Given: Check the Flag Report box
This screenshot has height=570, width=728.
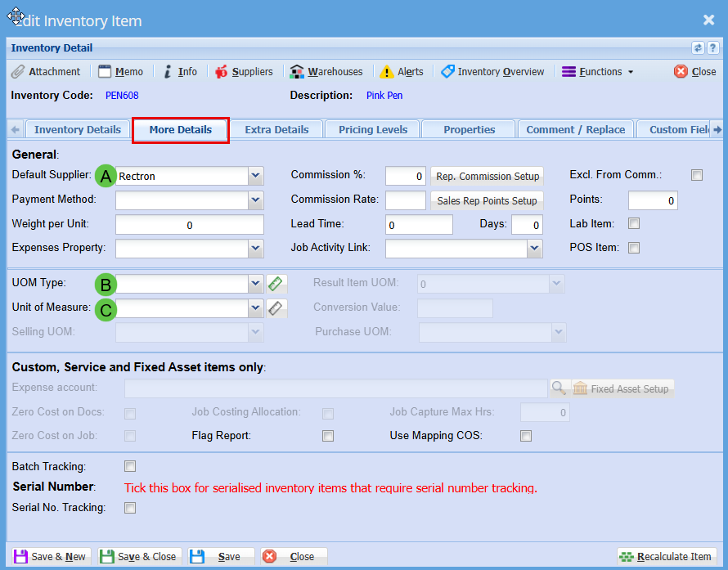Looking at the screenshot, I should pos(328,436).
